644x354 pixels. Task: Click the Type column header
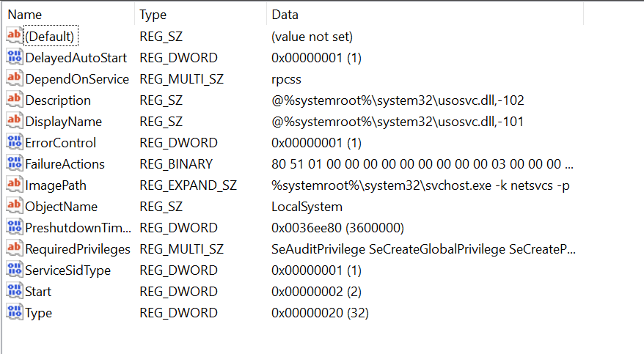coord(153,15)
